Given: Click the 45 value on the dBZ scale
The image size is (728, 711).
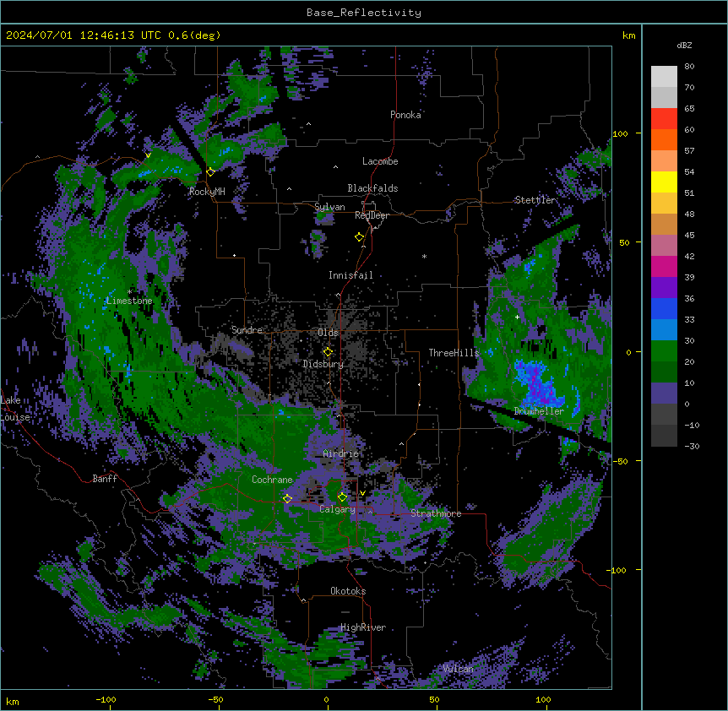Looking at the screenshot, I should 689,236.
